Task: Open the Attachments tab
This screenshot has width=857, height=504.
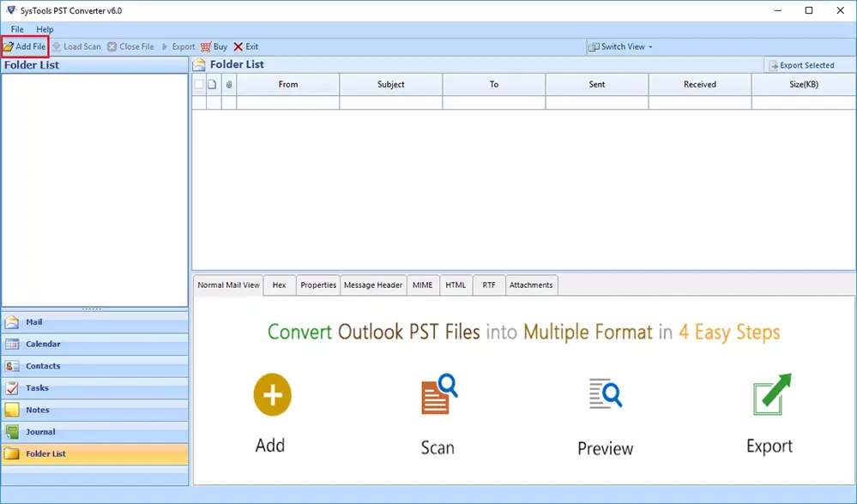Action: 531,285
